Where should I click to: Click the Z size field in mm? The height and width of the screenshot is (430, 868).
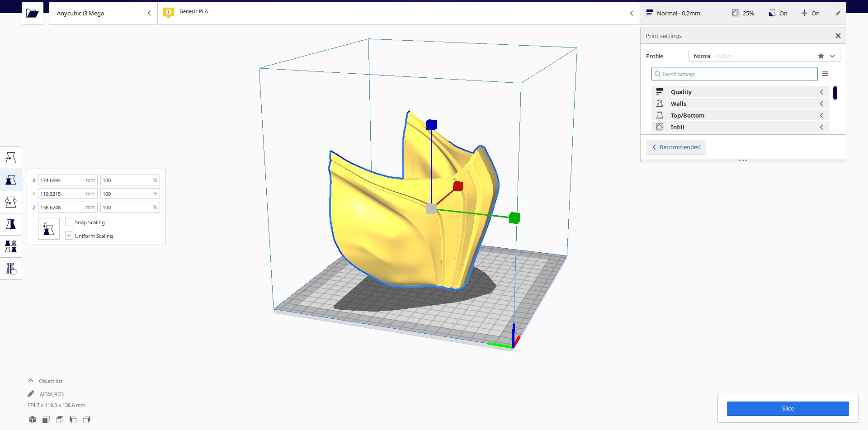pos(68,207)
